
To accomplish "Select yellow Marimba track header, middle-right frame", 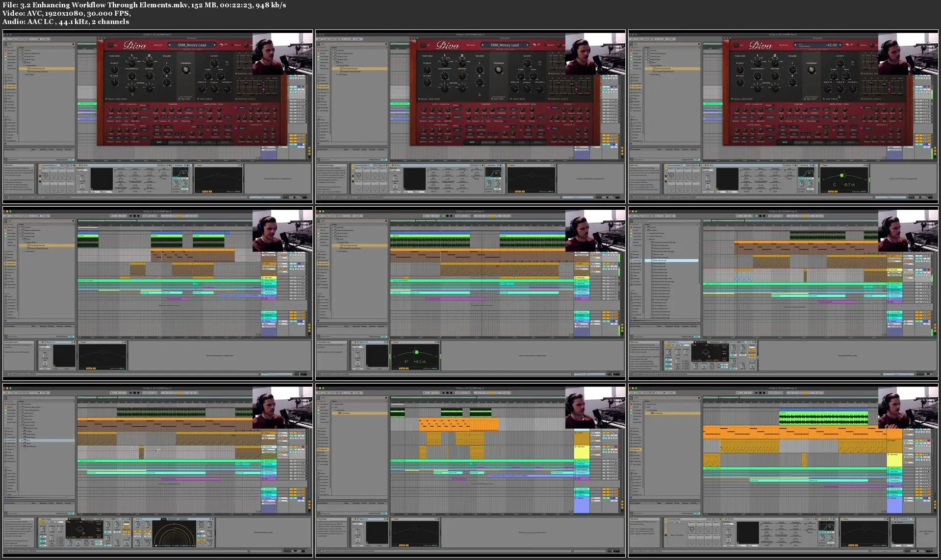I will (895, 270).
